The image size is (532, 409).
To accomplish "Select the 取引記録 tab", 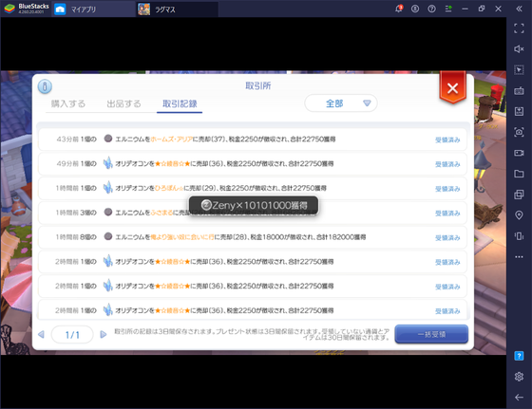I will [180, 103].
